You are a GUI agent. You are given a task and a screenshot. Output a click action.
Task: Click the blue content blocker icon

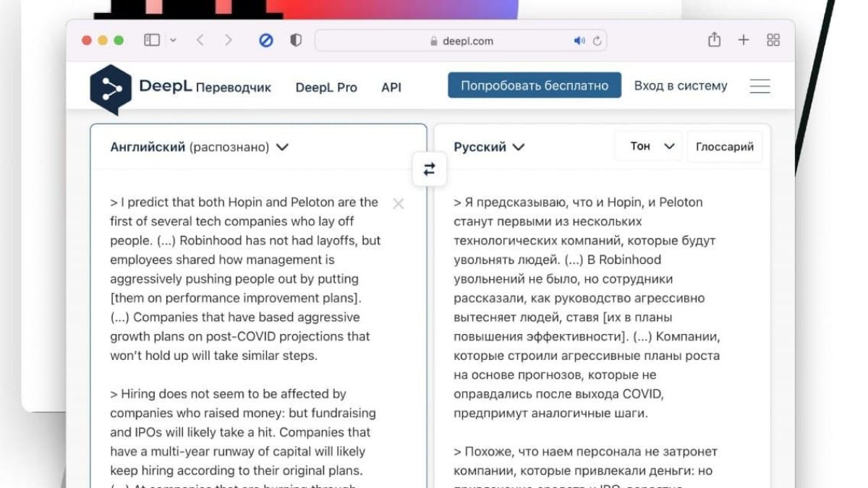(266, 40)
